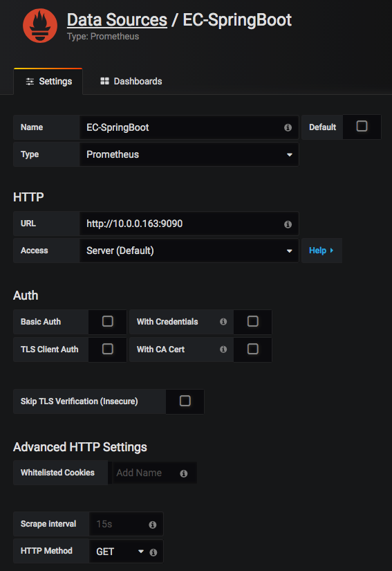
Task: Click the Prometheus flame logo icon
Action: tap(40, 26)
